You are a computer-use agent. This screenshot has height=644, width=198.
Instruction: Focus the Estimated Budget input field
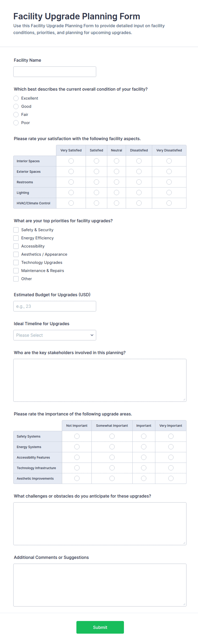click(x=55, y=306)
